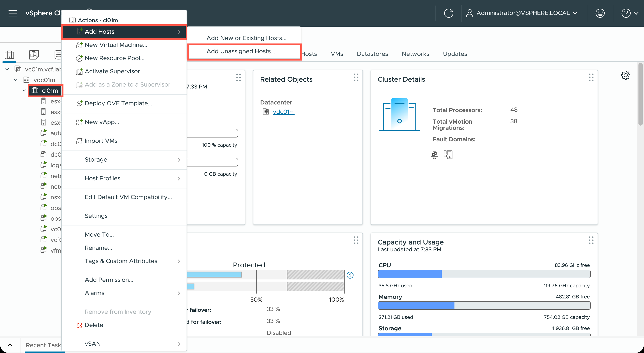Collapse the vdc01m datacenter tree node
The width and height of the screenshot is (644, 353).
[x=16, y=80]
